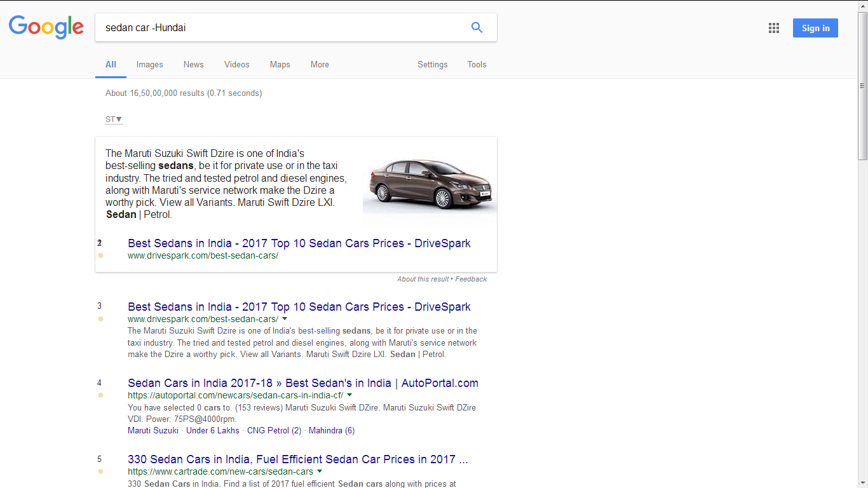
Task: Click the Sign in button
Action: click(815, 28)
